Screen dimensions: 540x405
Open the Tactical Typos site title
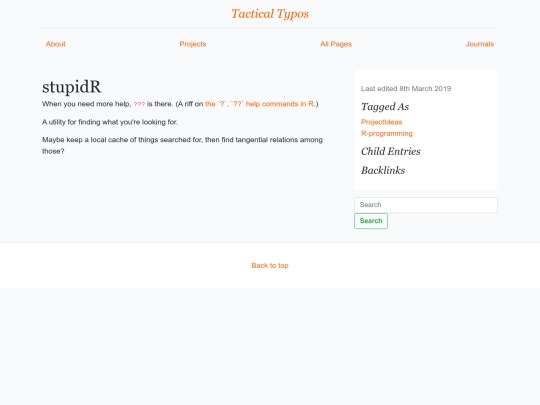pyautogui.click(x=270, y=14)
